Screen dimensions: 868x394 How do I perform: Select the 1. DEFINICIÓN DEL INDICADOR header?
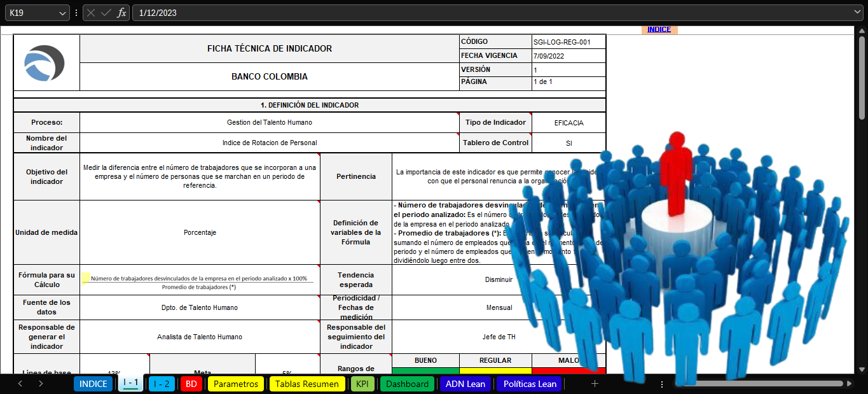(x=310, y=105)
